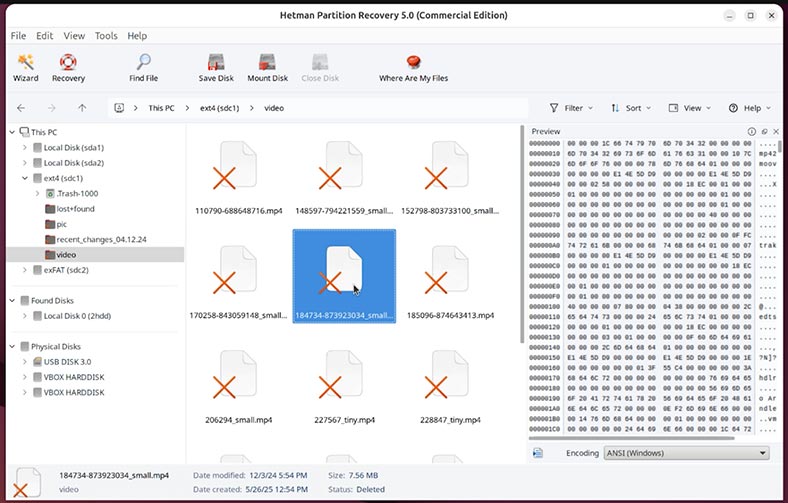Select the video folder in tree

click(95, 255)
